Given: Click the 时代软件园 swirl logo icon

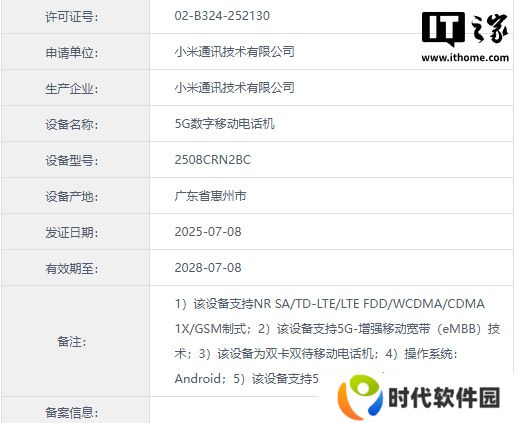Looking at the screenshot, I should (360, 397).
